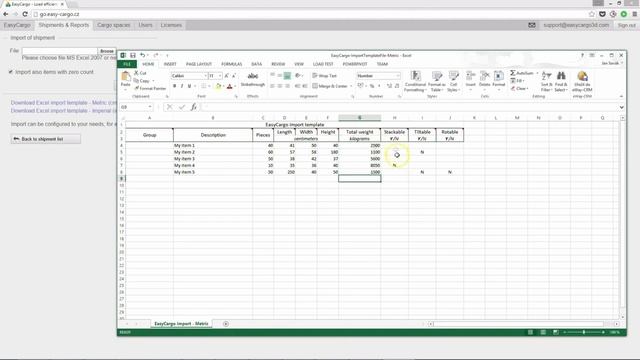Switch to the INSERT ribbon tab
Image resolution: width=640 pixels, height=360 pixels.
pos(170,64)
